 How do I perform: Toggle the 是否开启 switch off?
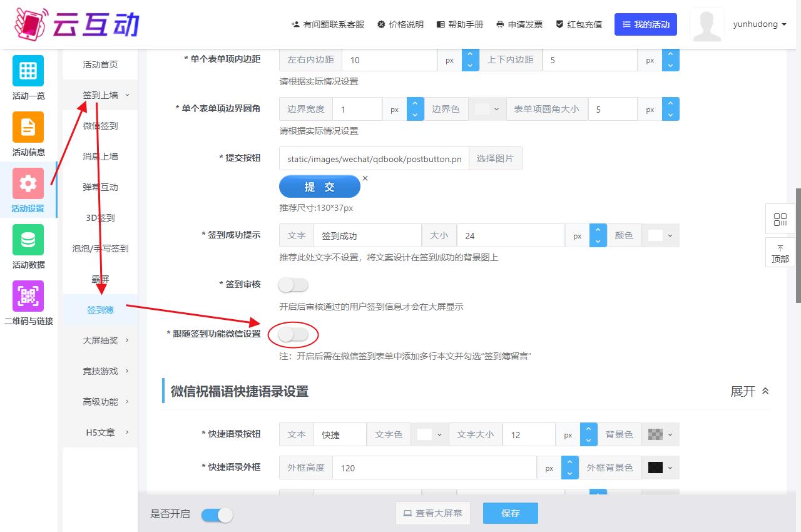click(x=217, y=514)
